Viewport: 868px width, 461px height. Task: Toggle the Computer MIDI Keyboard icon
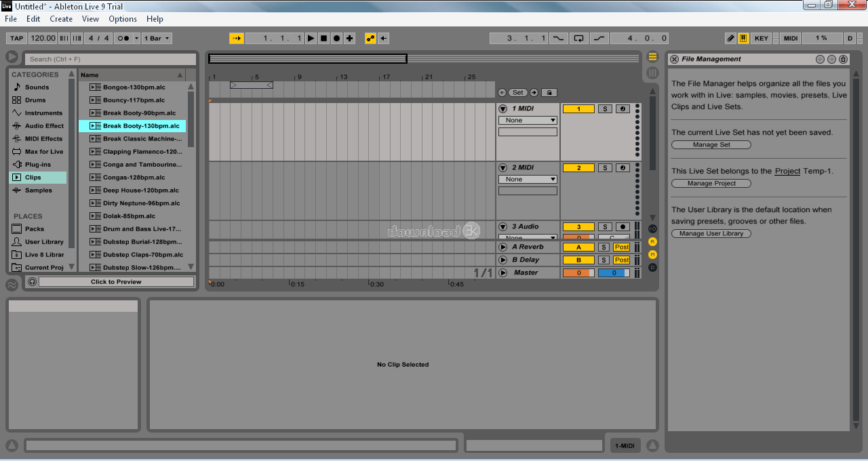743,39
